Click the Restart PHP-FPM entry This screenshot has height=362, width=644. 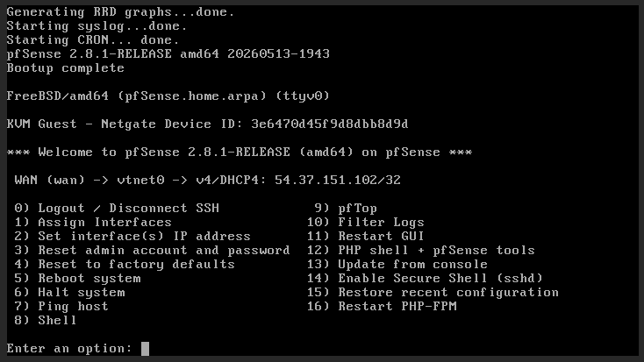(x=382, y=306)
